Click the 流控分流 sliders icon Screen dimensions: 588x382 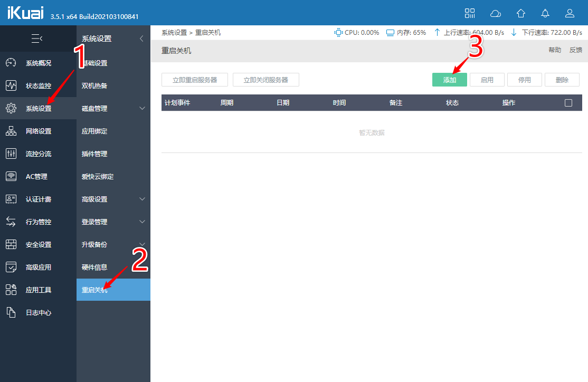(x=11, y=154)
